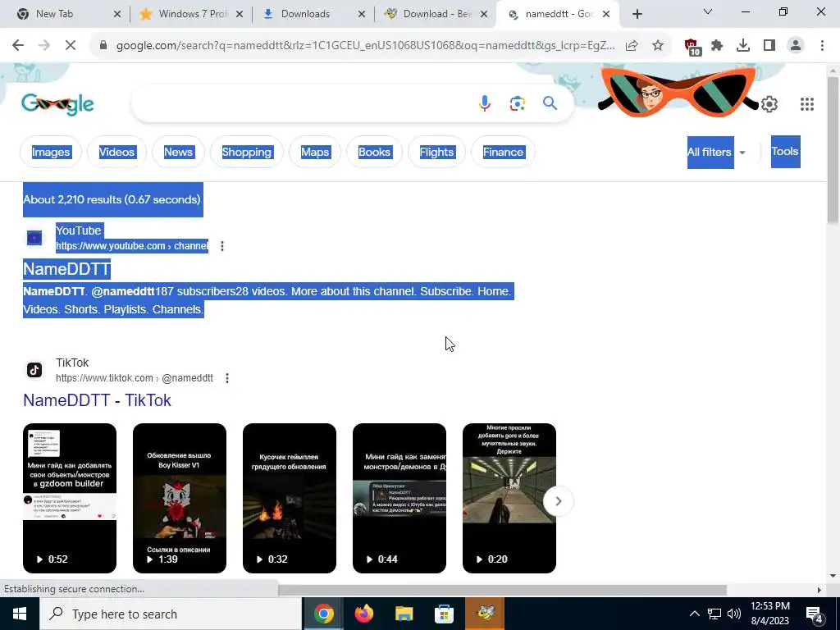The height and width of the screenshot is (630, 840).
Task: Play the 0:52 gzdoom builder video
Action: click(x=70, y=498)
